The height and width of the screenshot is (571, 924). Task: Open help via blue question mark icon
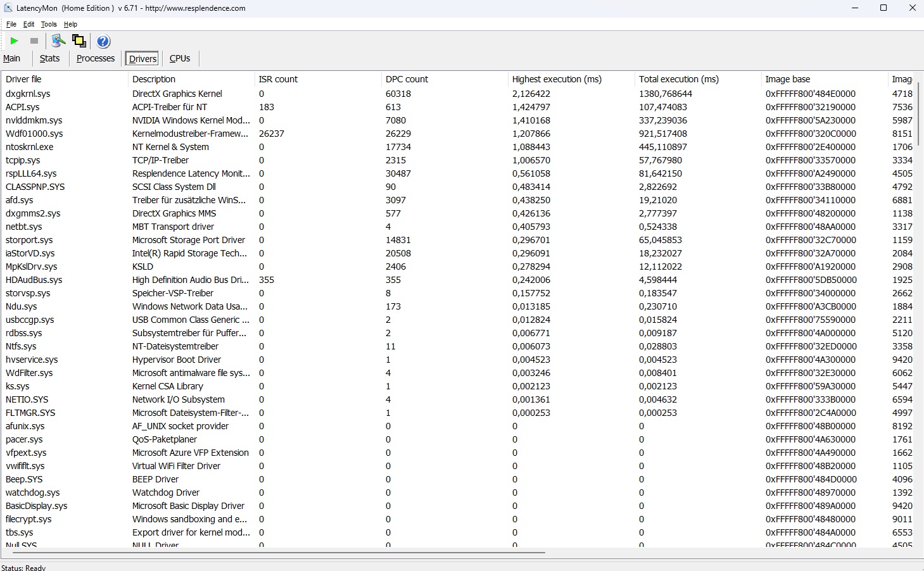[103, 41]
